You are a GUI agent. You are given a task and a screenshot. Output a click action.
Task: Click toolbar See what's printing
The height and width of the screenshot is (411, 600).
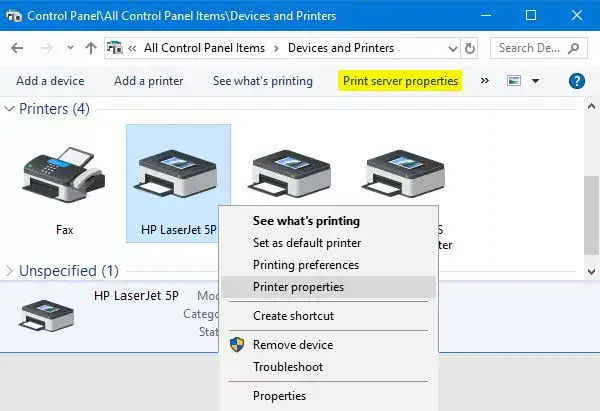click(263, 81)
